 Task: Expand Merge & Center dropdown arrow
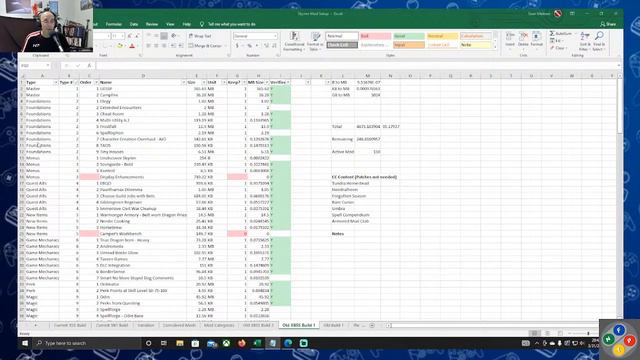point(226,46)
